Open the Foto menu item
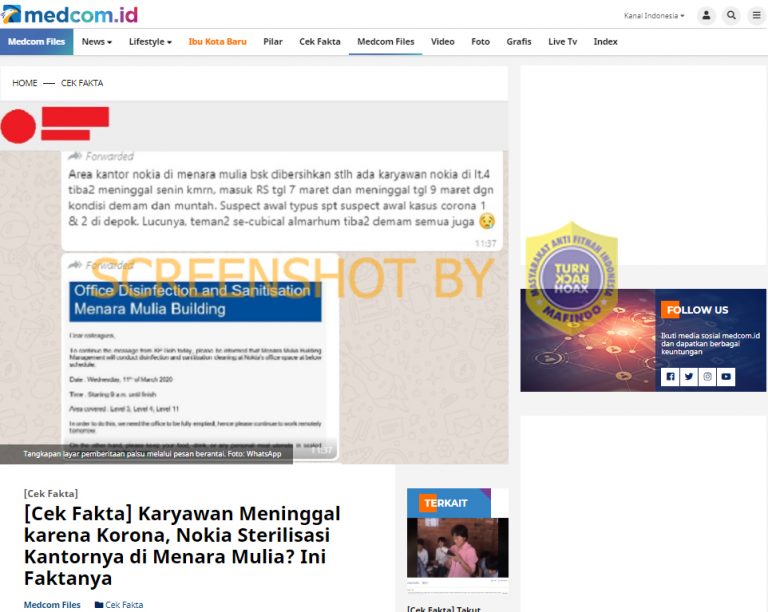Viewport: 768px width, 612px height. pos(480,42)
